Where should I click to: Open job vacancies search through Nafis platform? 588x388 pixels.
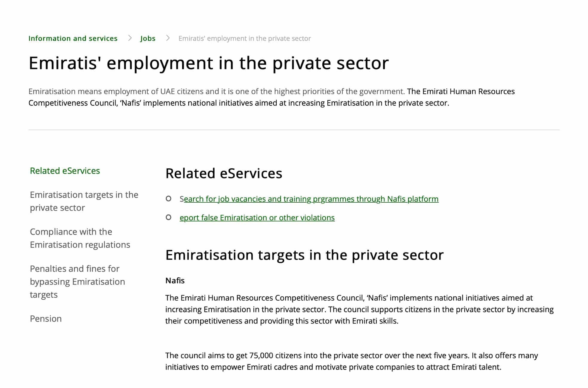tap(309, 198)
